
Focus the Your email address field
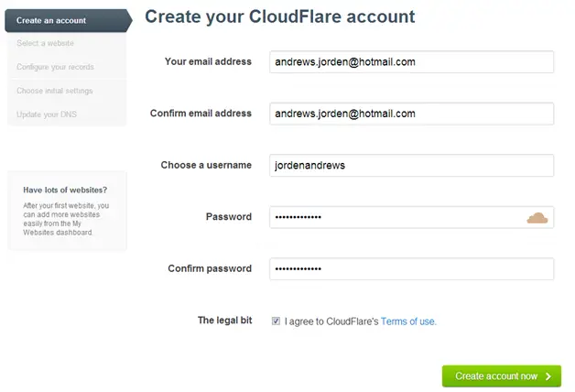tap(411, 62)
